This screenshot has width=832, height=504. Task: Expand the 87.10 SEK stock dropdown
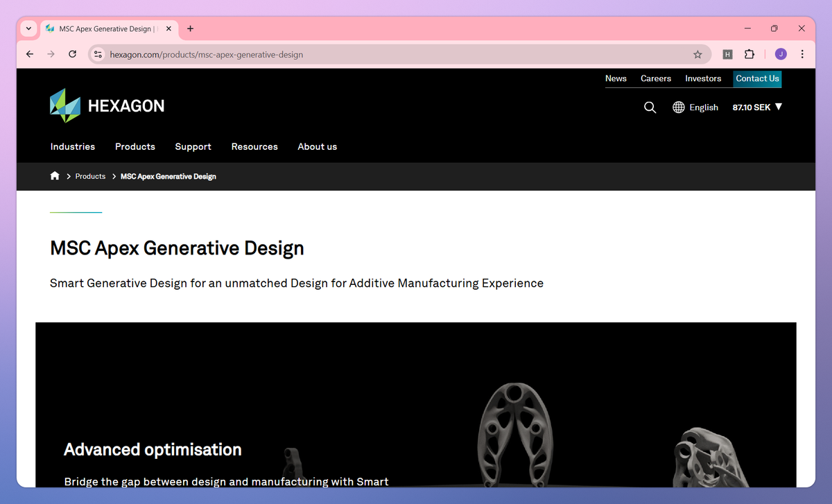point(757,107)
